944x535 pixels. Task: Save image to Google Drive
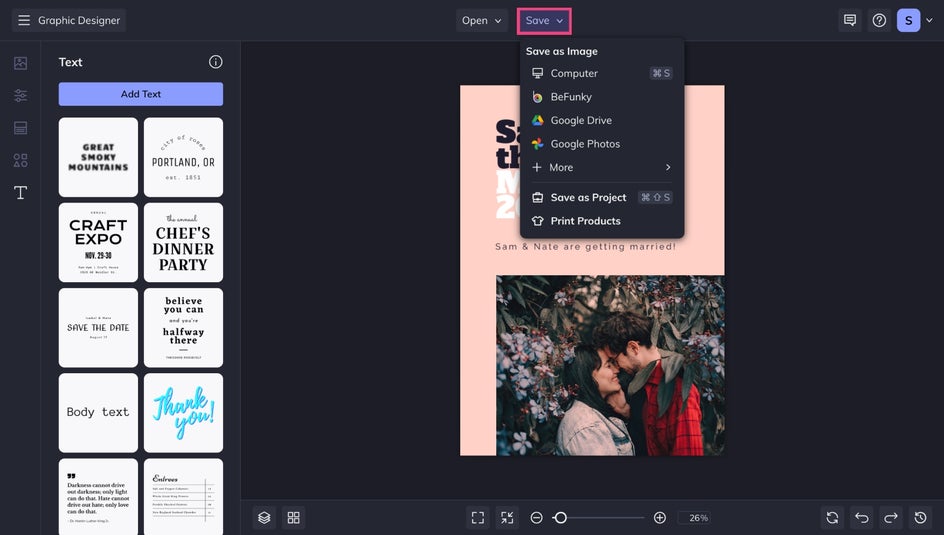coord(602,120)
